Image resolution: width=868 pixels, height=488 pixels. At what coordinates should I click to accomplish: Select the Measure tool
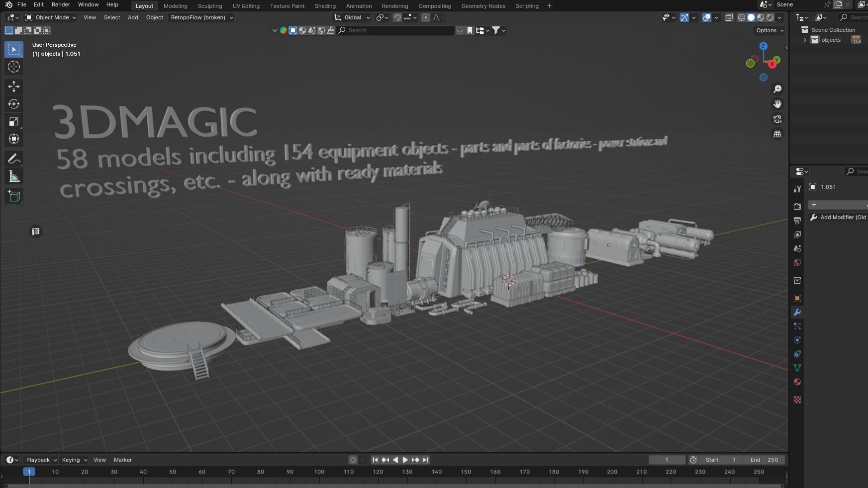(x=14, y=177)
